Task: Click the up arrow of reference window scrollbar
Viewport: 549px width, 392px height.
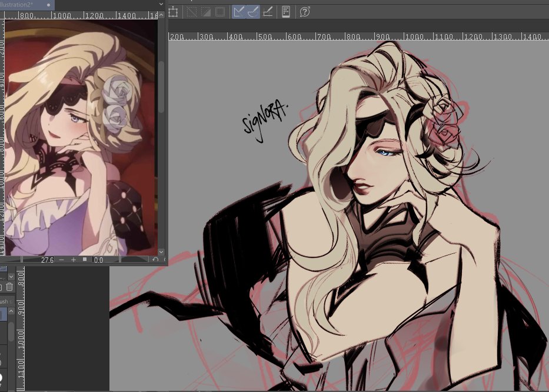Action: 161,15
